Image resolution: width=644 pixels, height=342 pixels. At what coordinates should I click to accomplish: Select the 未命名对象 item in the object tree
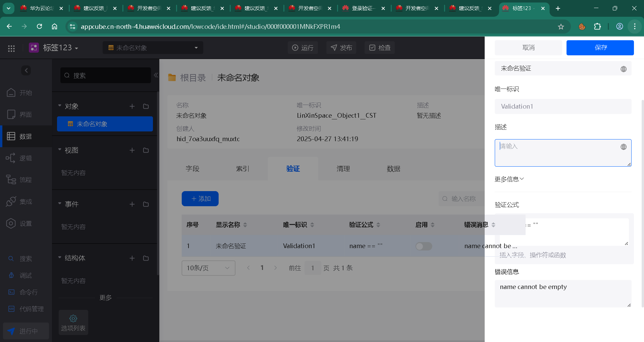[105, 124]
